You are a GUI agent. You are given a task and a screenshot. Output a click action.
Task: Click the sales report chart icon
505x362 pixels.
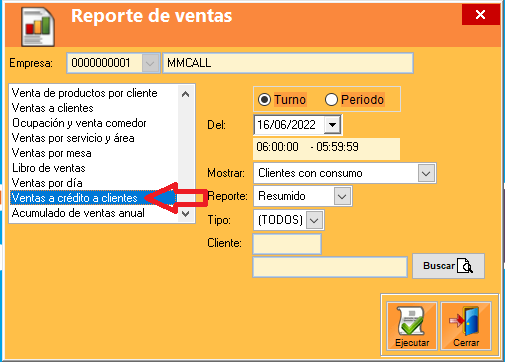click(x=38, y=27)
